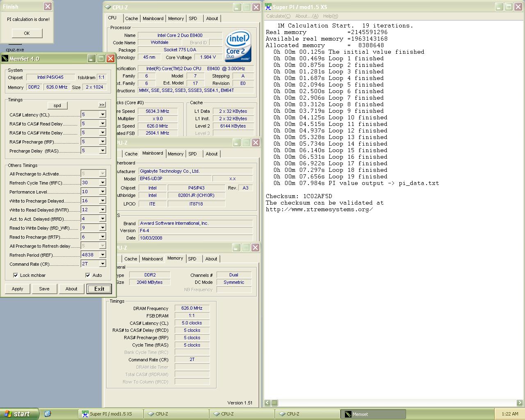Launch Internet Explorer from quick launch

pyautogui.click(x=47, y=414)
